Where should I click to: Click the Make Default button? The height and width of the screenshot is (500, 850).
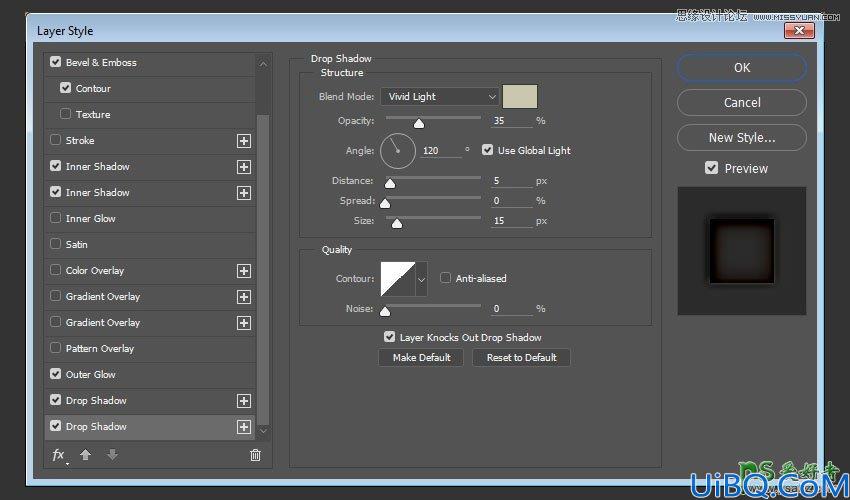click(421, 358)
